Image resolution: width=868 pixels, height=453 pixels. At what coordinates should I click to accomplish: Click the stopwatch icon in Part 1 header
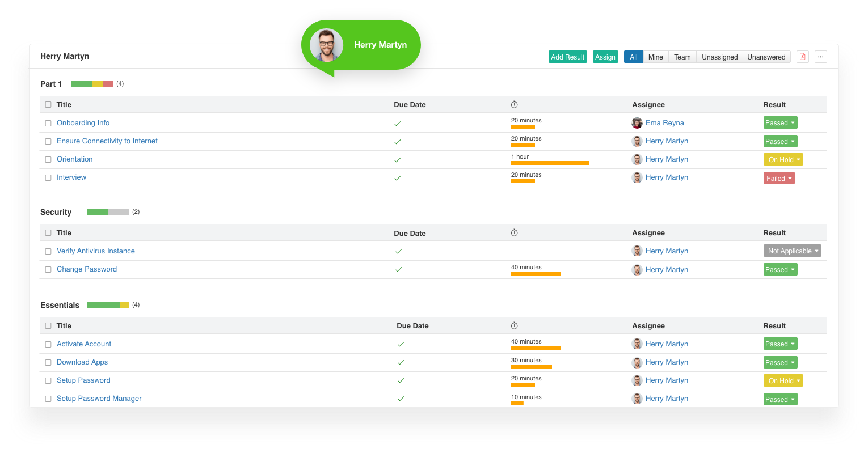point(514,104)
